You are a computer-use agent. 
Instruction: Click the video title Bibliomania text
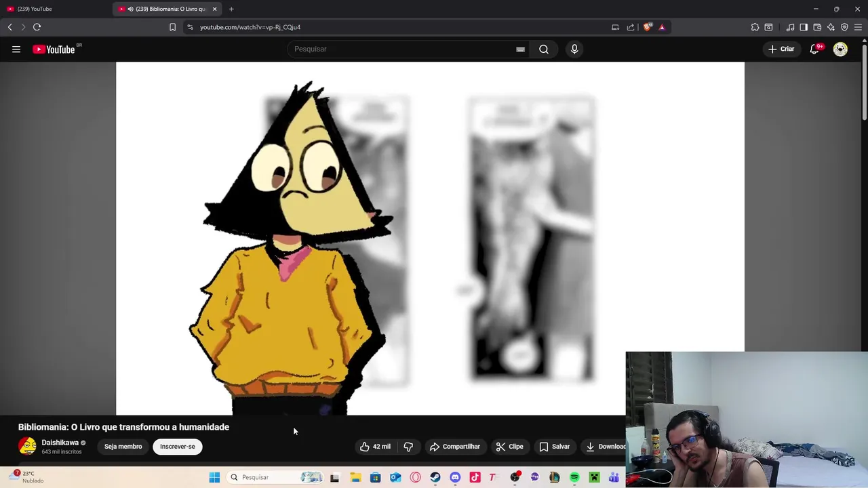[123, 427]
